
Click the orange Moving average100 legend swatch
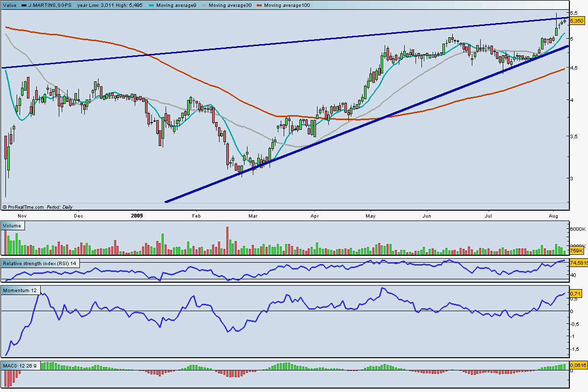259,5
